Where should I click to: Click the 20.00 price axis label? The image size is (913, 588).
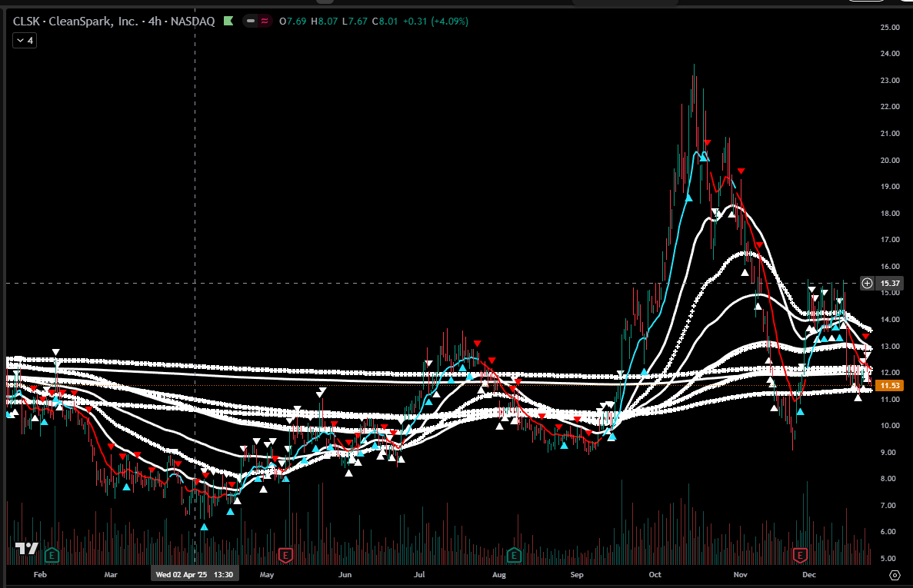click(890, 161)
